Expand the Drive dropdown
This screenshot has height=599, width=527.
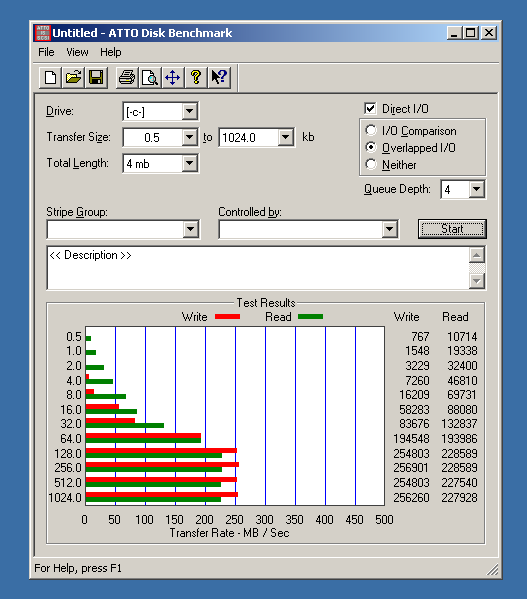pos(189,112)
